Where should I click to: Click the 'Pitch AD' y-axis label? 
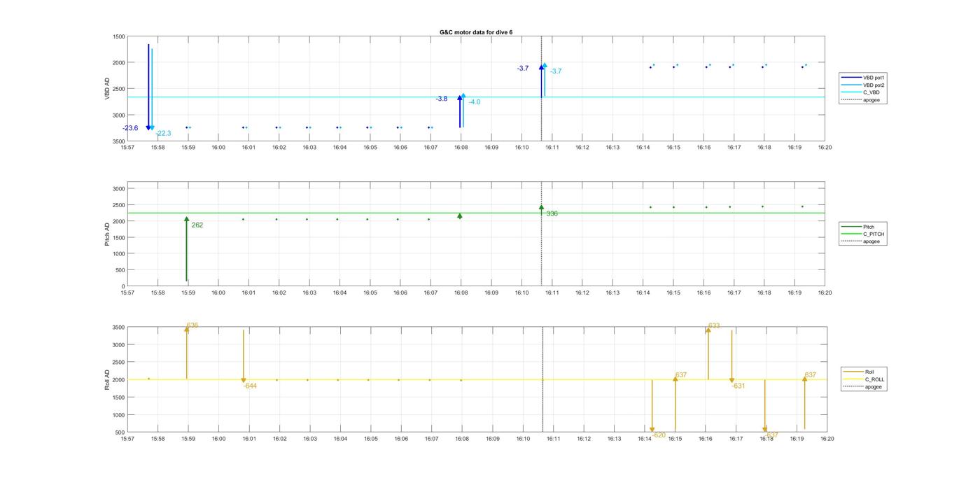[x=108, y=235]
